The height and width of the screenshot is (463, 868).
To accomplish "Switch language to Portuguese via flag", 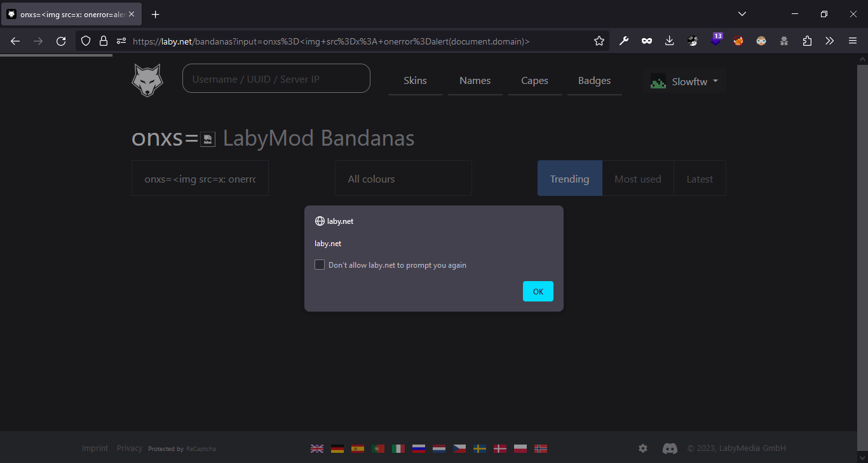I will point(378,448).
